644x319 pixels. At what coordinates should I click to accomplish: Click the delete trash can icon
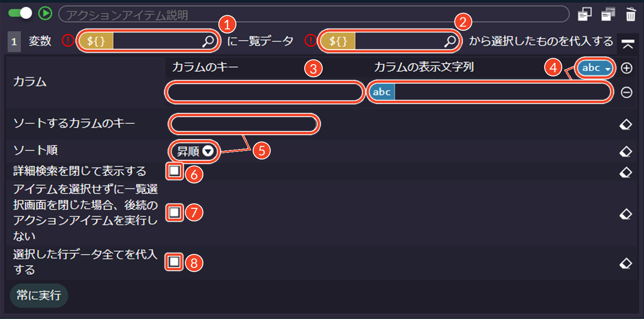(630, 14)
